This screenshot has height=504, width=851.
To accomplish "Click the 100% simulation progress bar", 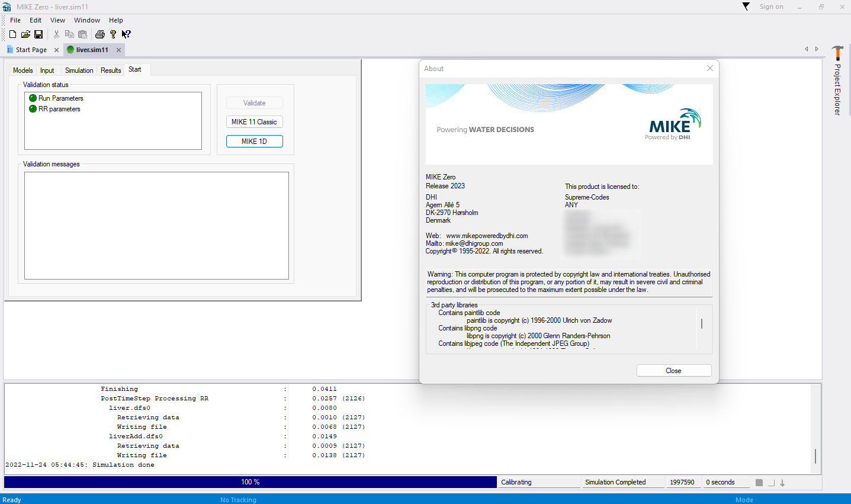I will click(x=250, y=482).
